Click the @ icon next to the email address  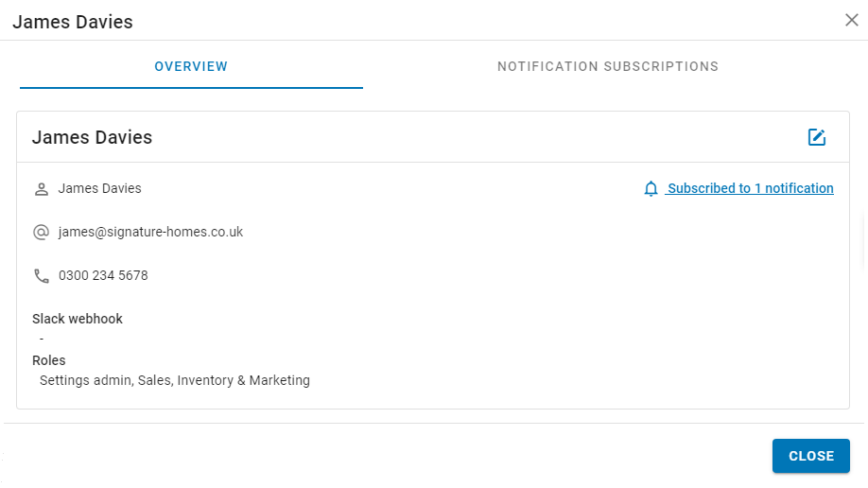42,232
